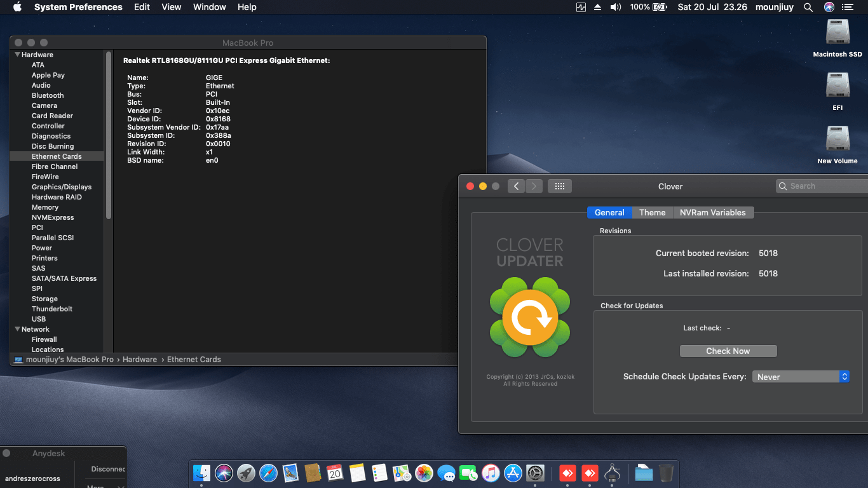This screenshot has width=868, height=488.
Task: Open Contacts book in the Dock
Action: click(313, 473)
